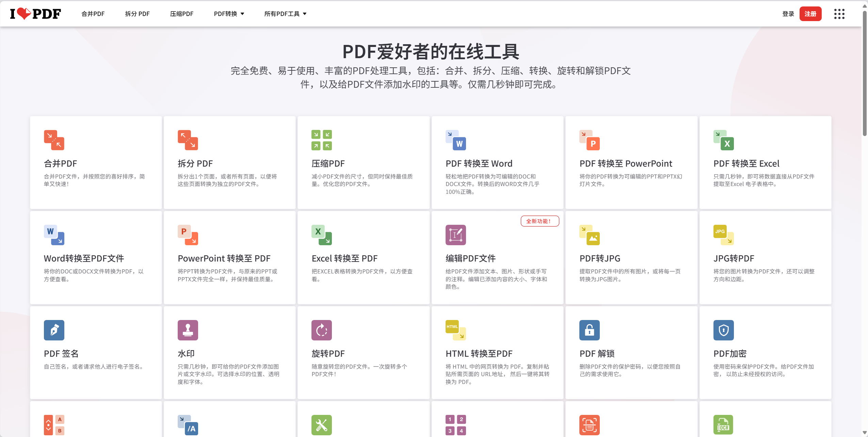Open the 拆分 PDF tool icon
This screenshot has width=868, height=437.
tap(188, 140)
